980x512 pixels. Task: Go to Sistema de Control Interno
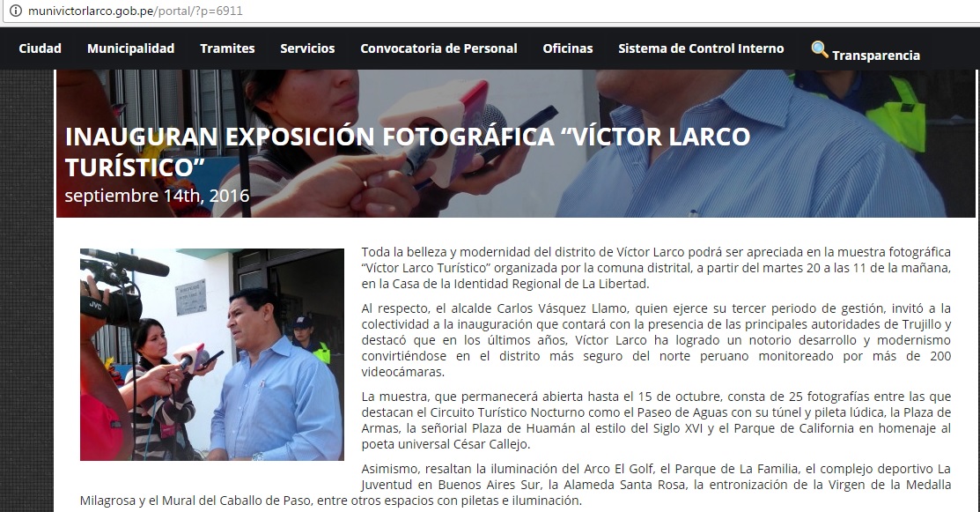tap(701, 48)
